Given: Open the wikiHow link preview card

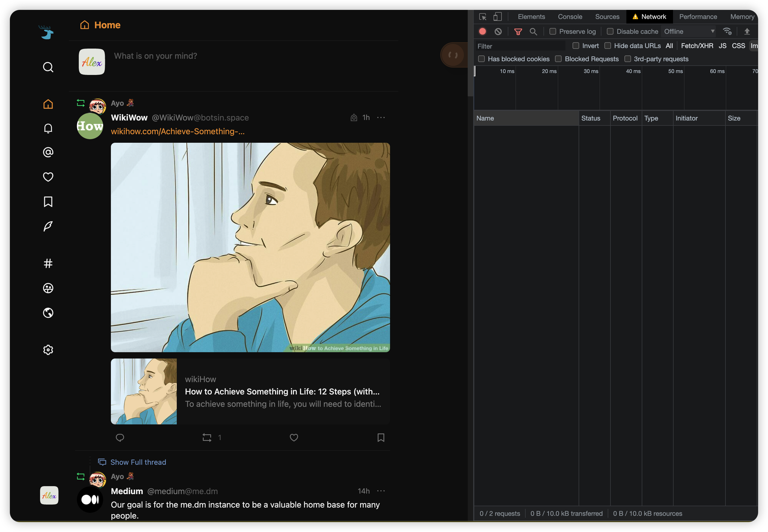Looking at the screenshot, I should pos(250,391).
